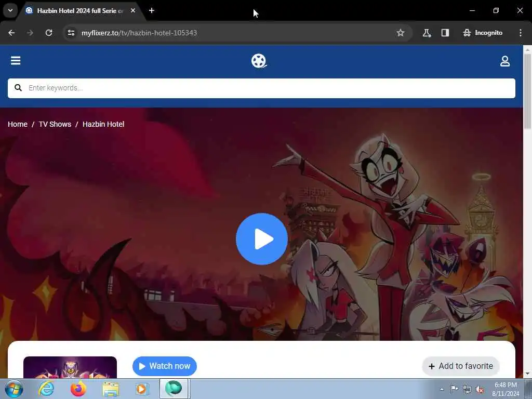
Task: Reload the current page
Action: 49,33
